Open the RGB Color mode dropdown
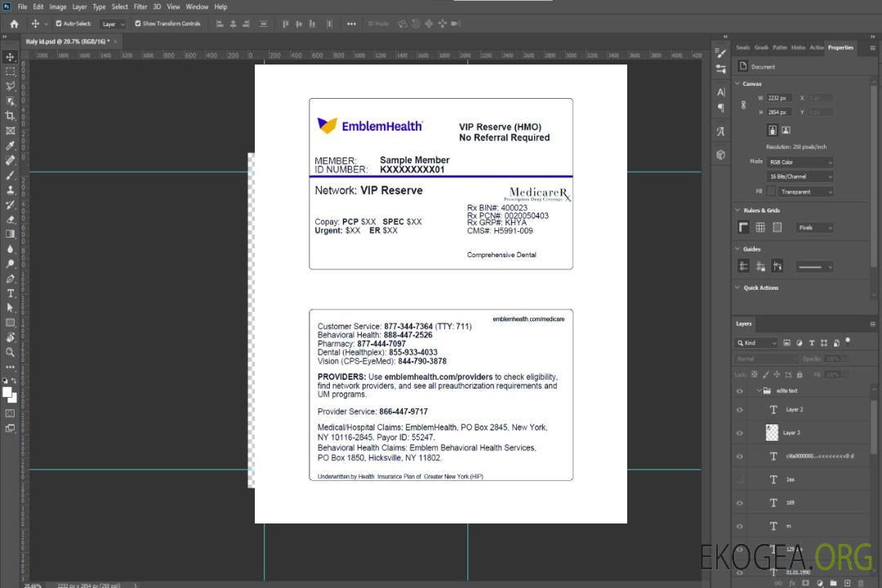Image resolution: width=882 pixels, height=588 pixels. tap(800, 163)
